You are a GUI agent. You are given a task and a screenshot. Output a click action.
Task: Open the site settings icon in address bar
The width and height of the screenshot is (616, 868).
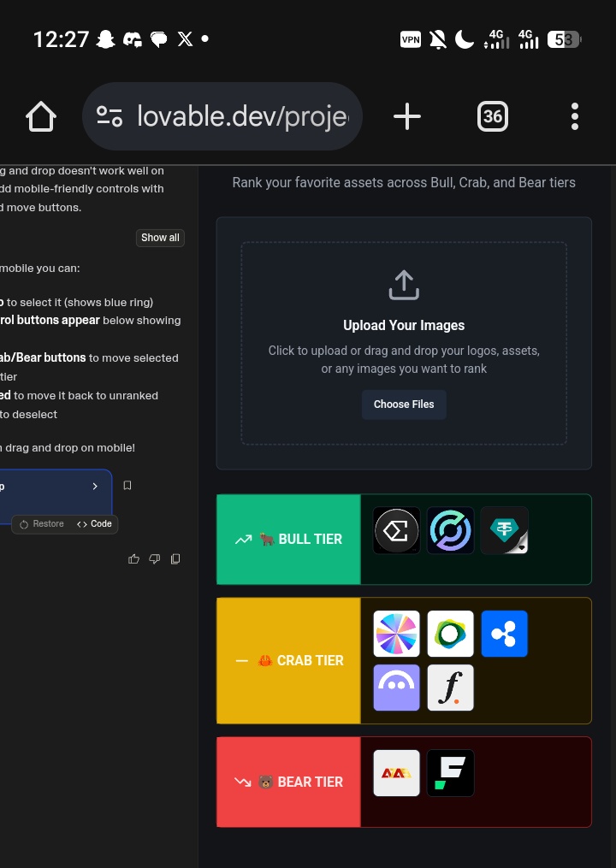pyautogui.click(x=110, y=117)
